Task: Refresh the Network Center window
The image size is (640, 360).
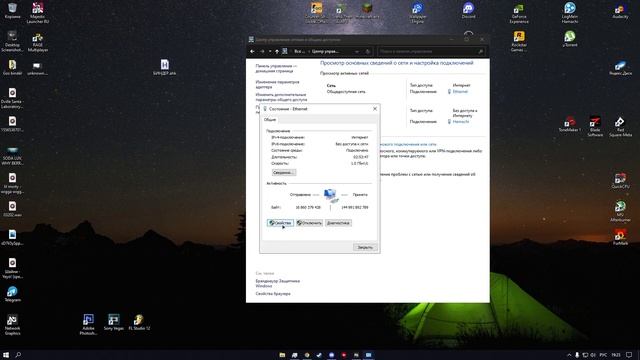Action: pos(368,51)
